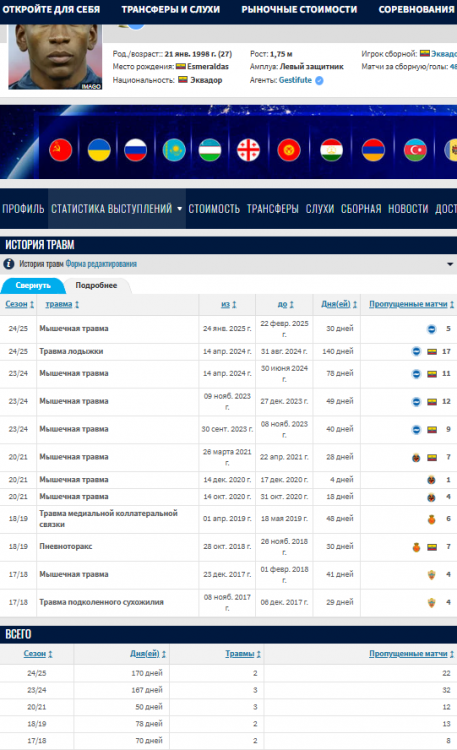This screenshot has width=457, height=750.
Task: Open Трансферы и слухи menu
Action: 170,10
